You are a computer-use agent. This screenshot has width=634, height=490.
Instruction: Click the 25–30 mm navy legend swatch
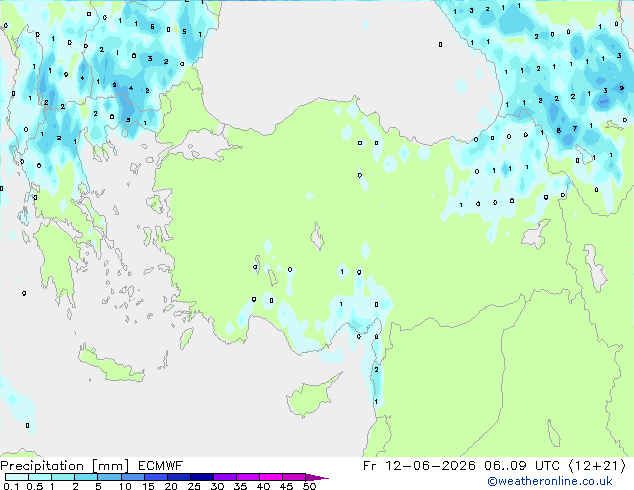[201, 477]
